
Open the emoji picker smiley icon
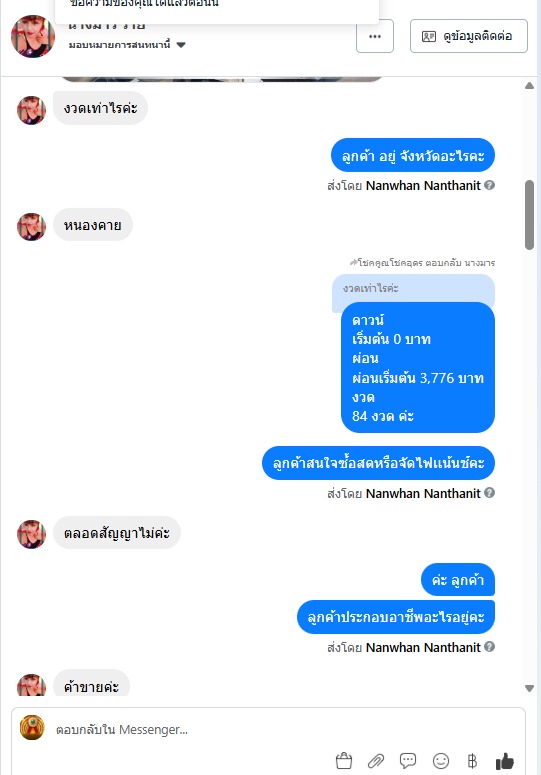[x=441, y=761]
